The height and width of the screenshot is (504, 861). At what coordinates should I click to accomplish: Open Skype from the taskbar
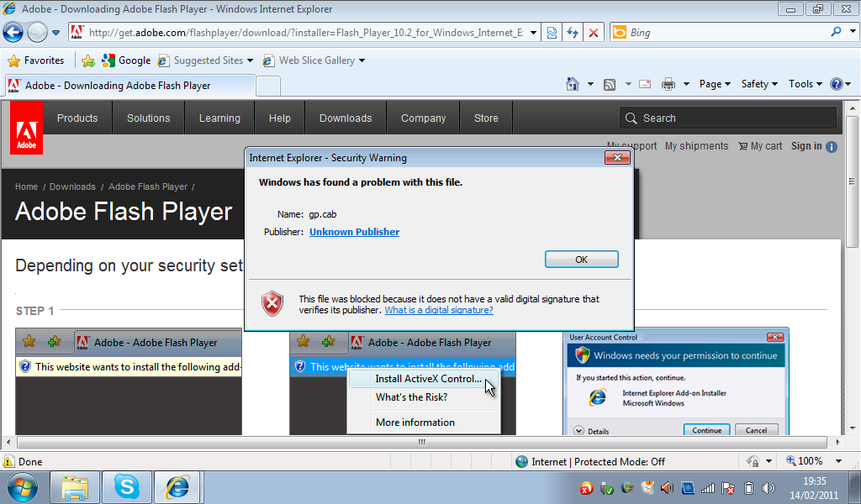tap(127, 487)
